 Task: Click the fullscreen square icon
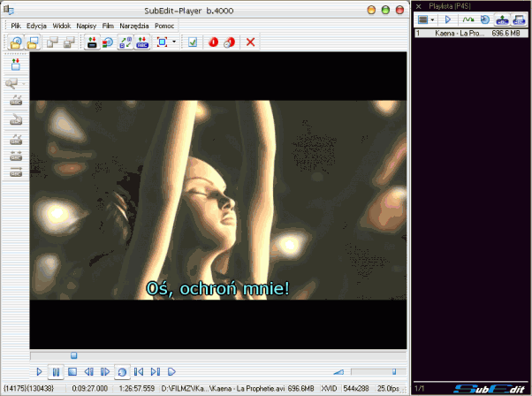coord(163,42)
